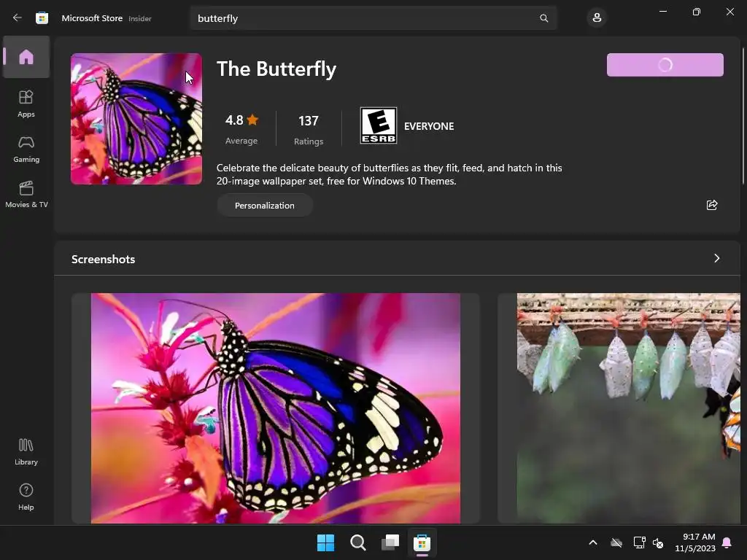Image resolution: width=747 pixels, height=560 pixels.
Task: Click the Screenshots heading
Action: [x=104, y=259]
